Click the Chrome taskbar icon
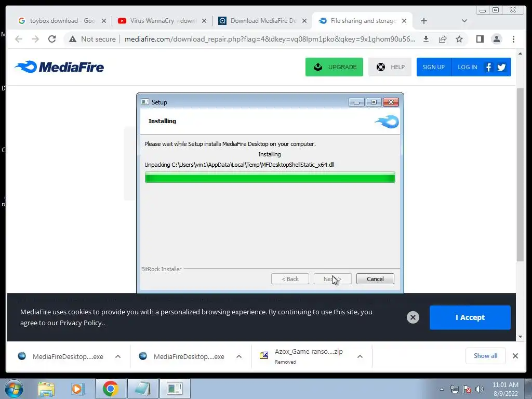This screenshot has height=399, width=532. point(110,389)
